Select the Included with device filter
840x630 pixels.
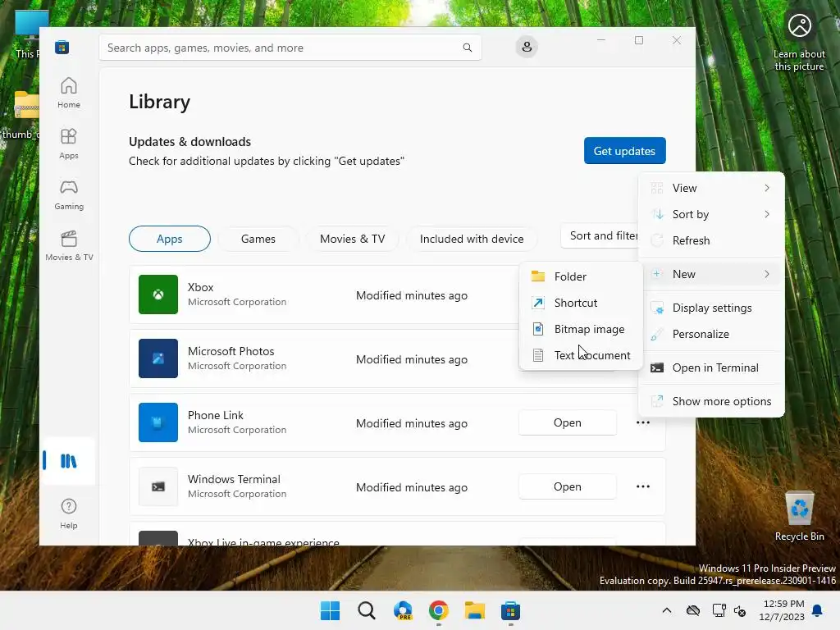click(472, 239)
